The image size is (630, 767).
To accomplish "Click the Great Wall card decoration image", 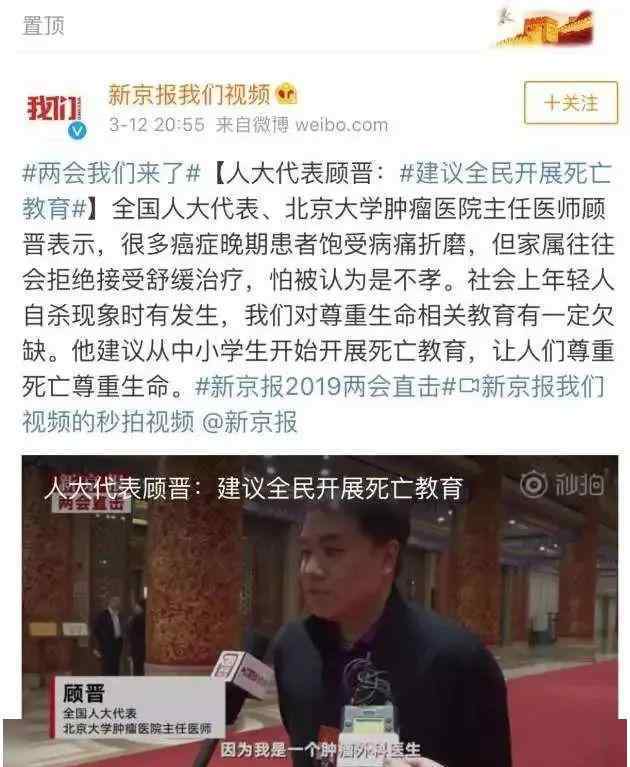I will click(545, 27).
